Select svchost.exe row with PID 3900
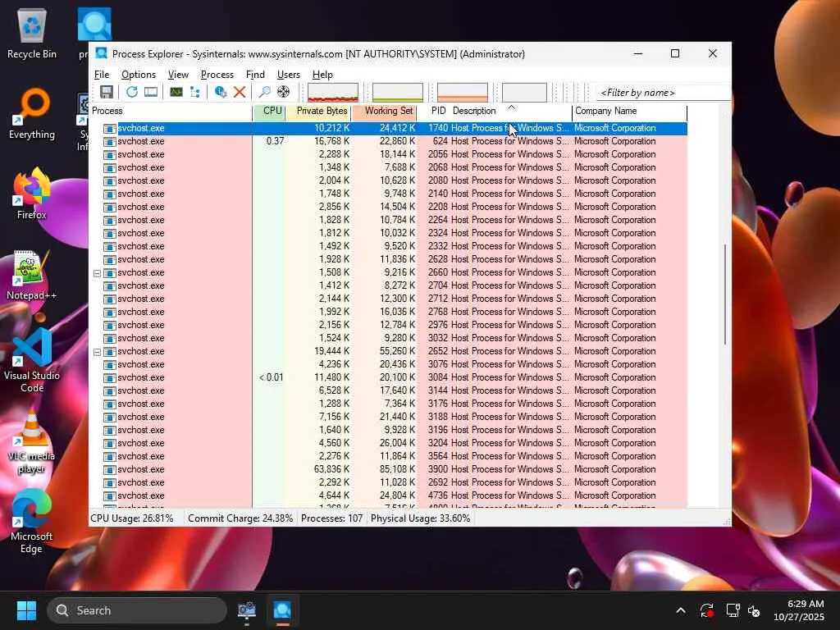Image resolution: width=840 pixels, height=630 pixels. tap(389, 469)
